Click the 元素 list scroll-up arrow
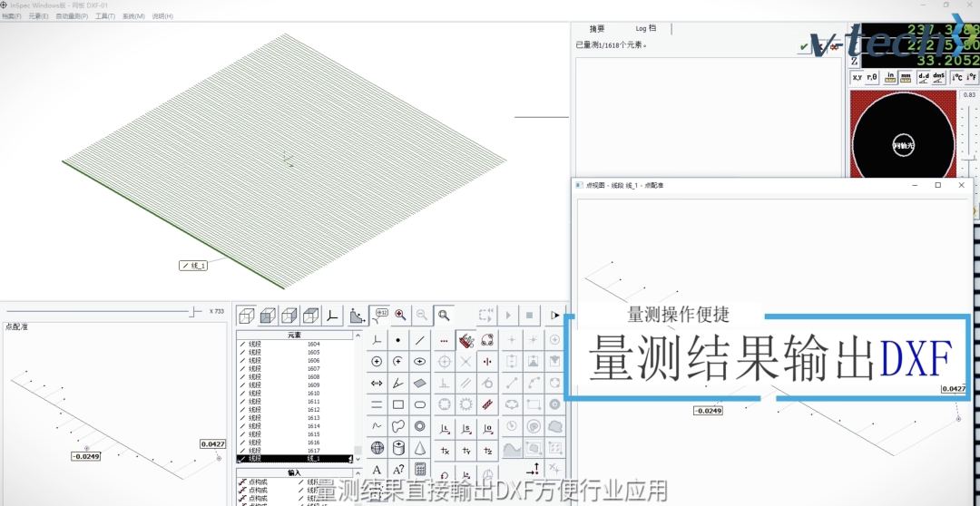The height and width of the screenshot is (506, 980). pyautogui.click(x=358, y=336)
